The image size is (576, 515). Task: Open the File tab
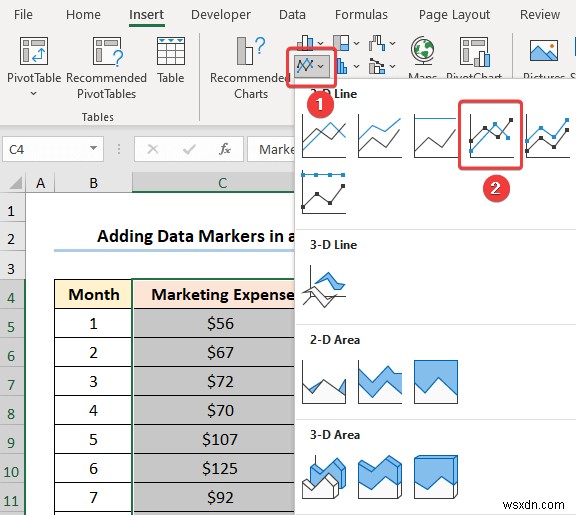[23, 15]
